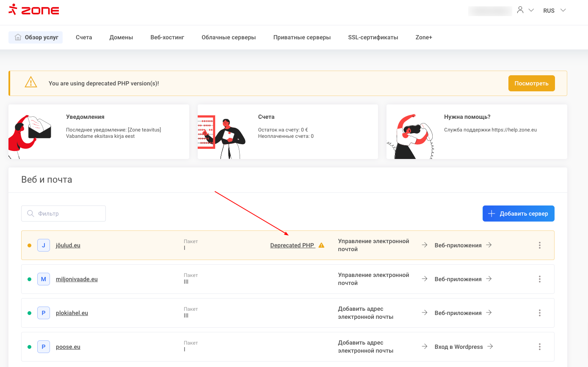Click the Zone logo in header
Viewport: 588px width, 367px height.
pos(34,10)
